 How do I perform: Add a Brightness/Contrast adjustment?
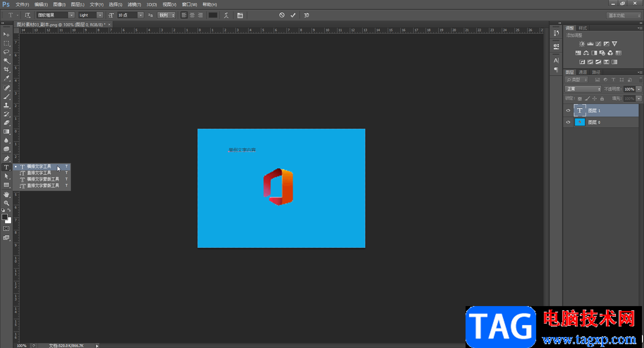click(582, 44)
